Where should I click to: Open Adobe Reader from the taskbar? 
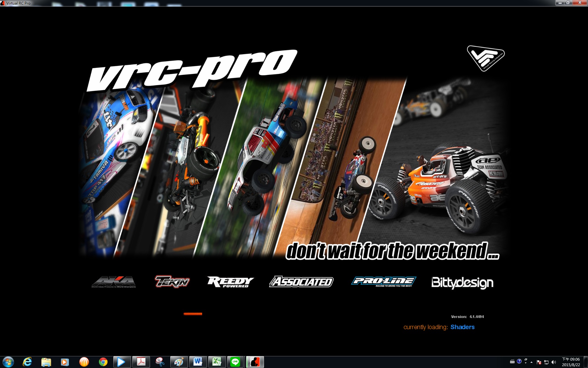pyautogui.click(x=141, y=362)
